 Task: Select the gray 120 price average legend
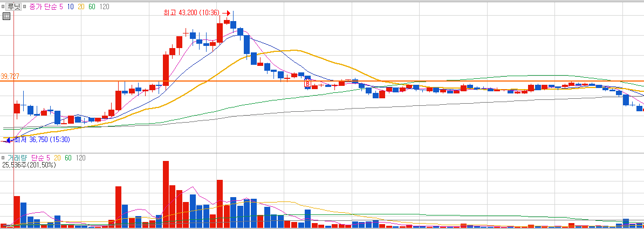pos(104,6)
